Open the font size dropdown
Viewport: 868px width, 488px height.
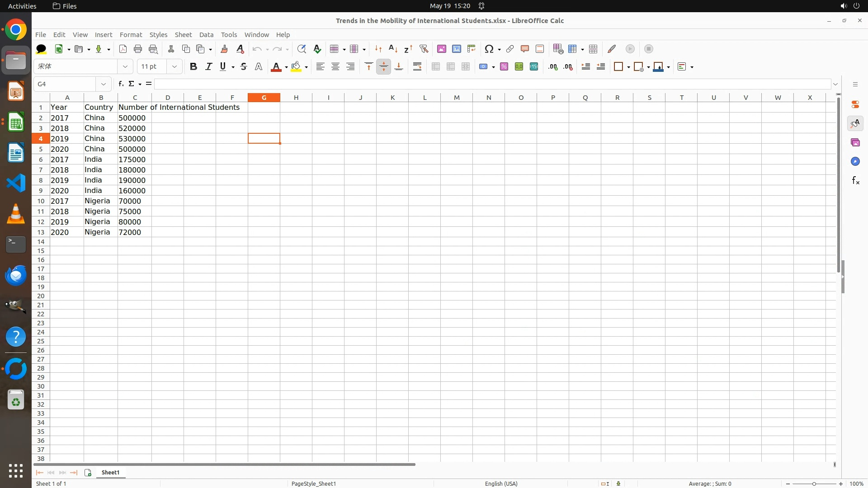click(x=175, y=66)
